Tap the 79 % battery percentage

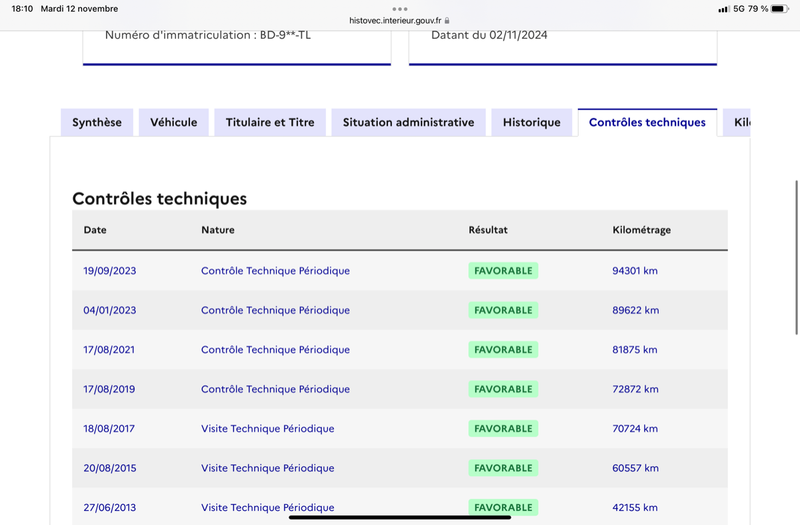click(x=758, y=9)
